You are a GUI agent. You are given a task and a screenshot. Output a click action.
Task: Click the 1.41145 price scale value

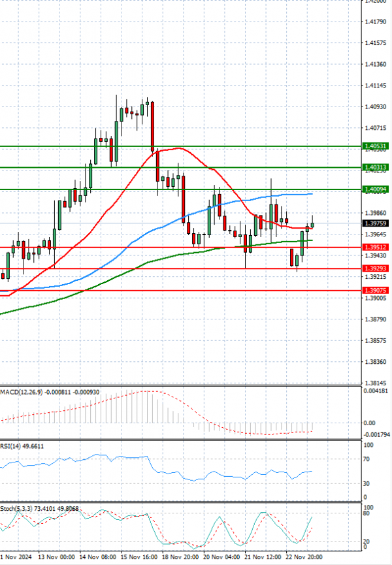pyautogui.click(x=376, y=86)
